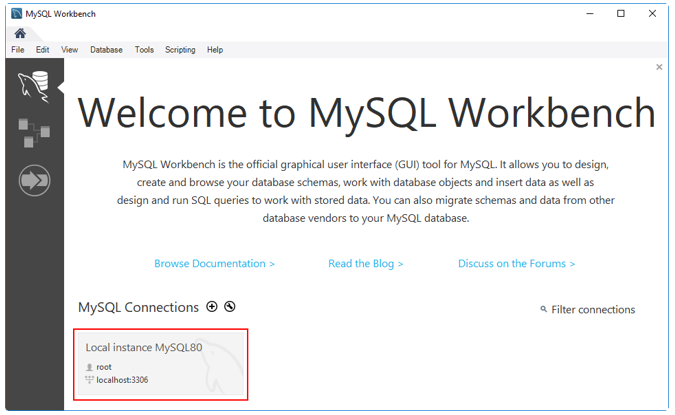This screenshot has height=415, width=675.
Task: Open the Edit menu
Action: (43, 50)
